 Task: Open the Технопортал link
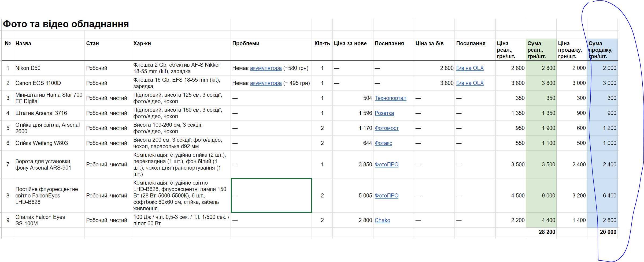(390, 98)
